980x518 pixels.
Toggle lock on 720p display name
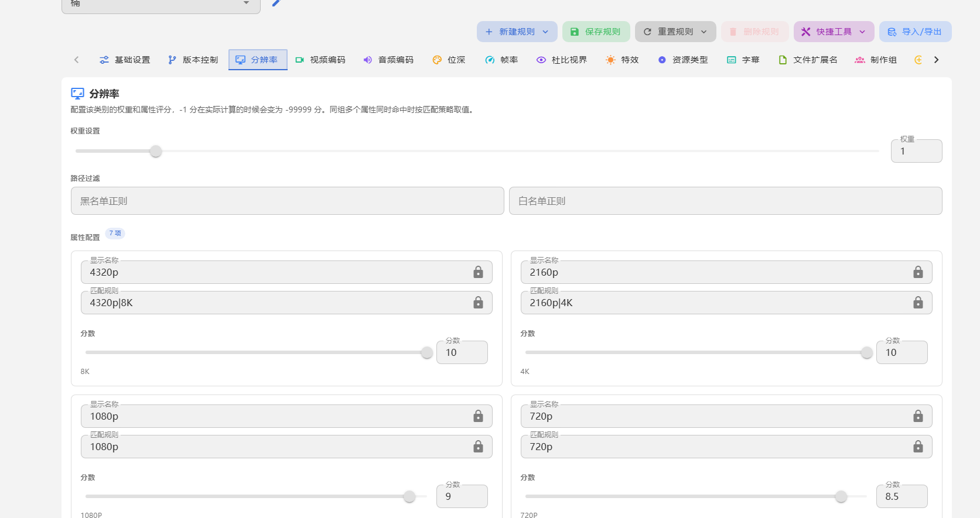[x=918, y=416]
